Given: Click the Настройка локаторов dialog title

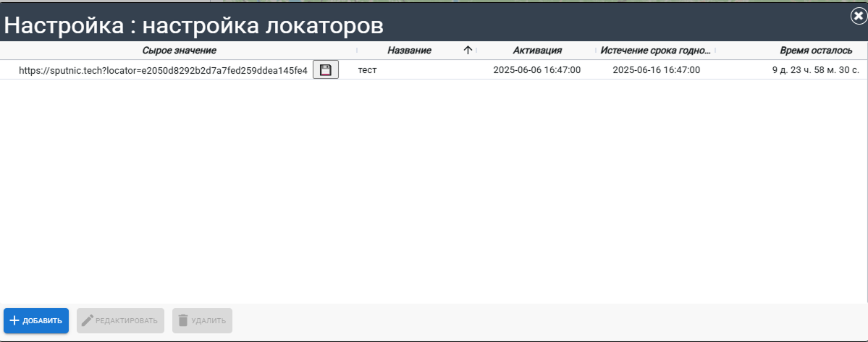Looking at the screenshot, I should click(x=194, y=26).
